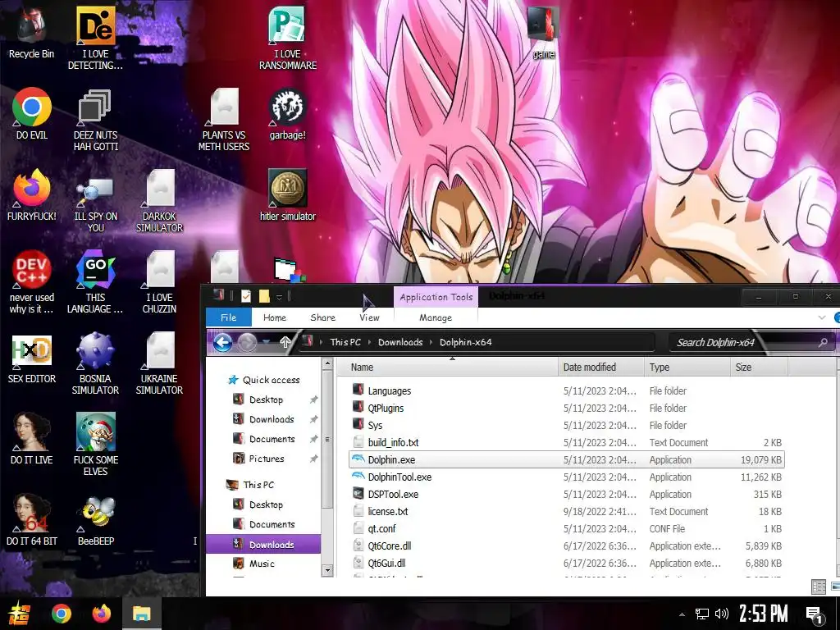Show hidden system tray icons
The width and height of the screenshot is (840, 630).
click(x=682, y=614)
